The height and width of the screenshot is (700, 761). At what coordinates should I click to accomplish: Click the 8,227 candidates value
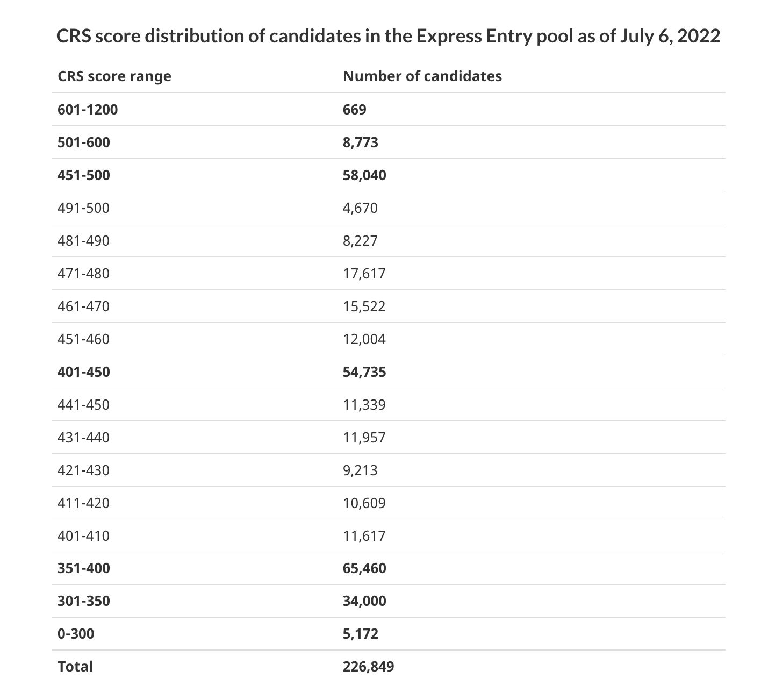pyautogui.click(x=360, y=241)
